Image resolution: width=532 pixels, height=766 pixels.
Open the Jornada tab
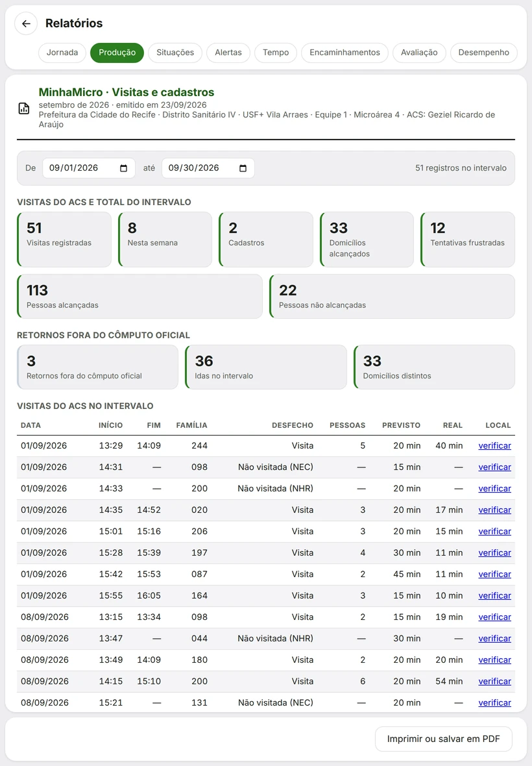click(x=62, y=53)
